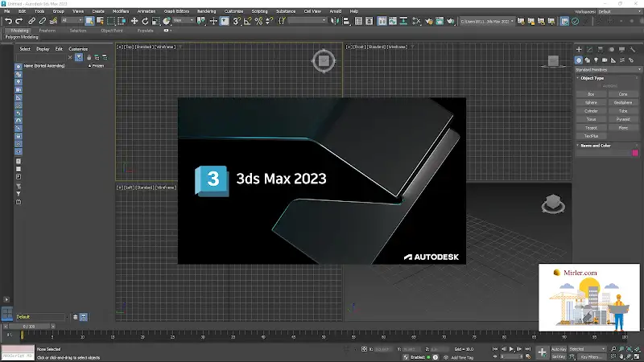Play the animation

(x=511, y=349)
